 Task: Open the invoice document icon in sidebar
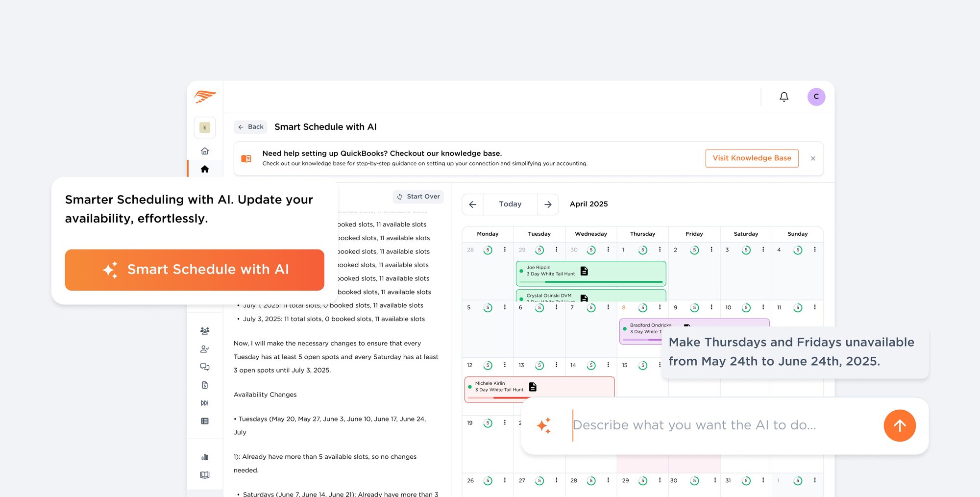[x=205, y=385]
